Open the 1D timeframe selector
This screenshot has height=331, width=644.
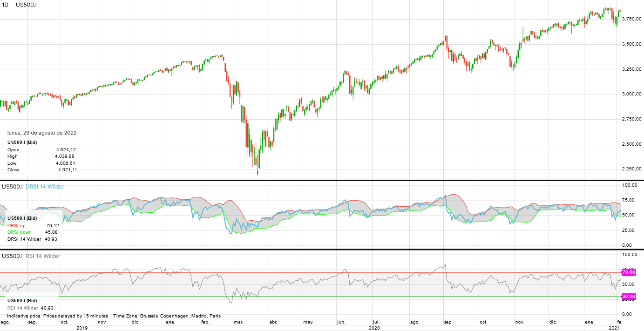[x=6, y=4]
